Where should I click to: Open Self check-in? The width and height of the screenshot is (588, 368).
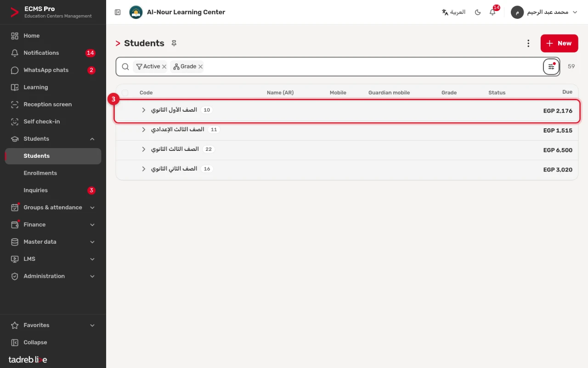click(53, 121)
